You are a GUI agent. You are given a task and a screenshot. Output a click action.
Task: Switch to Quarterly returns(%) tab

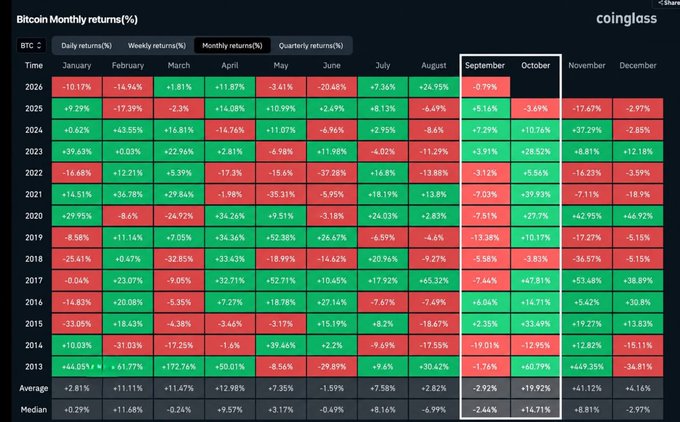[x=311, y=46]
